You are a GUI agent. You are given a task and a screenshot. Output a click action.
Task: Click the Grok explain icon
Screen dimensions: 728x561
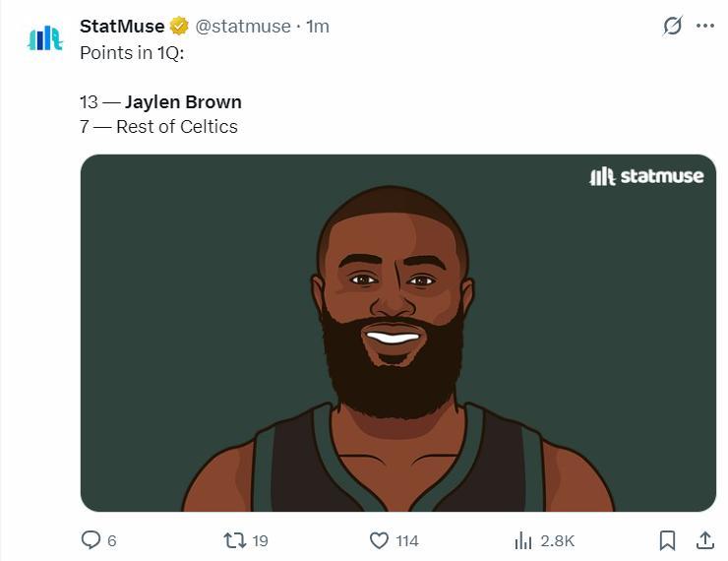point(672,27)
